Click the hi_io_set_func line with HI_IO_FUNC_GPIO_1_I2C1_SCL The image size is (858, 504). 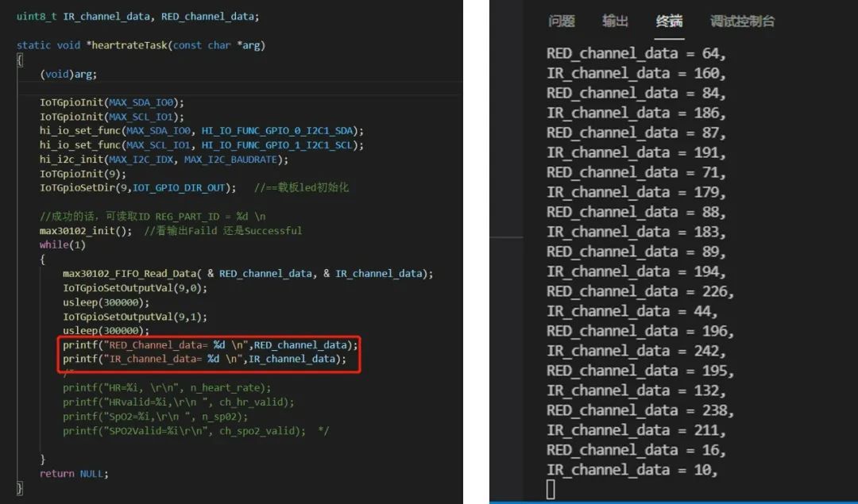pos(201,145)
